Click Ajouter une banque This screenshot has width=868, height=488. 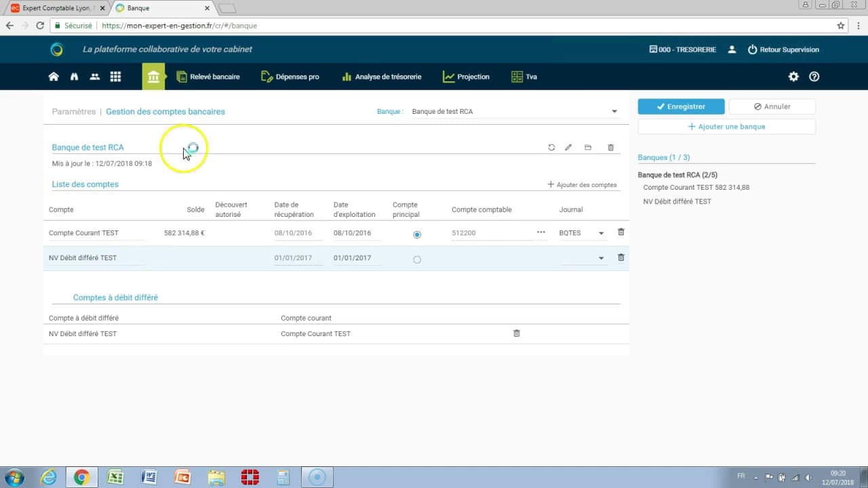(726, 127)
